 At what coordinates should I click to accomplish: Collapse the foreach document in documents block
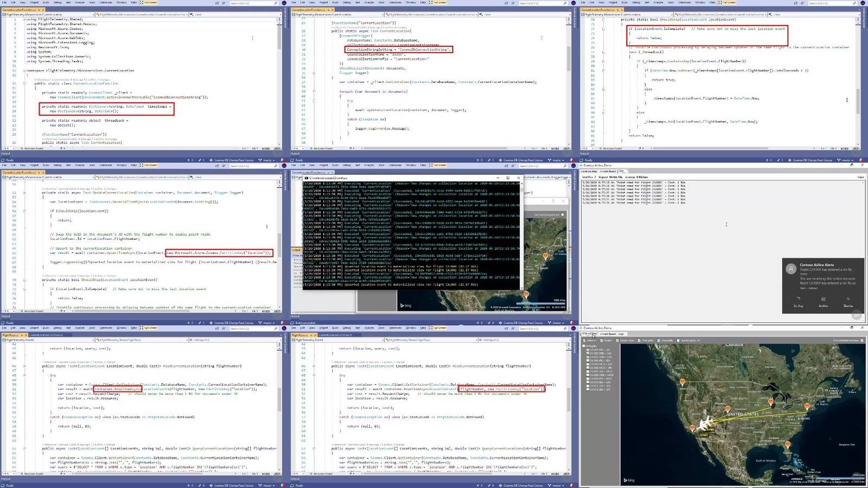(x=314, y=92)
